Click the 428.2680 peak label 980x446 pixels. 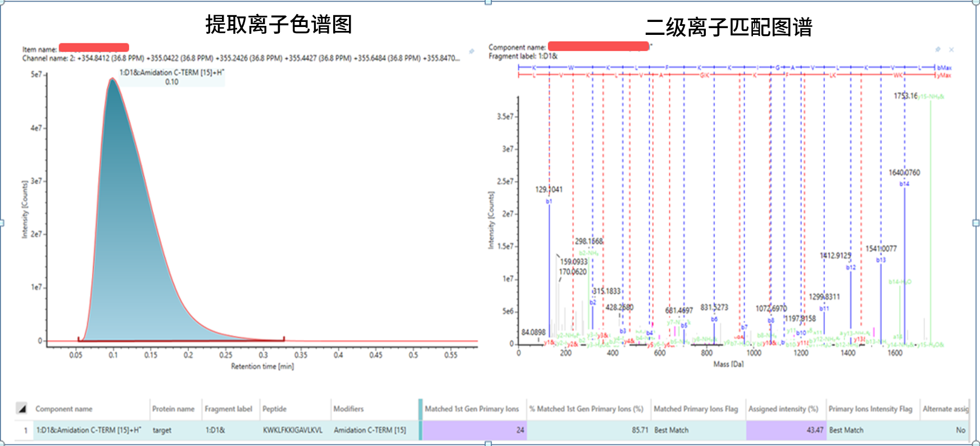coord(619,307)
